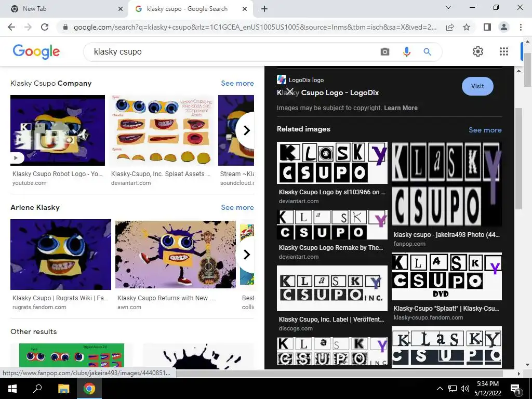Click the horizontal scrollbar right arrow

(x=518, y=374)
